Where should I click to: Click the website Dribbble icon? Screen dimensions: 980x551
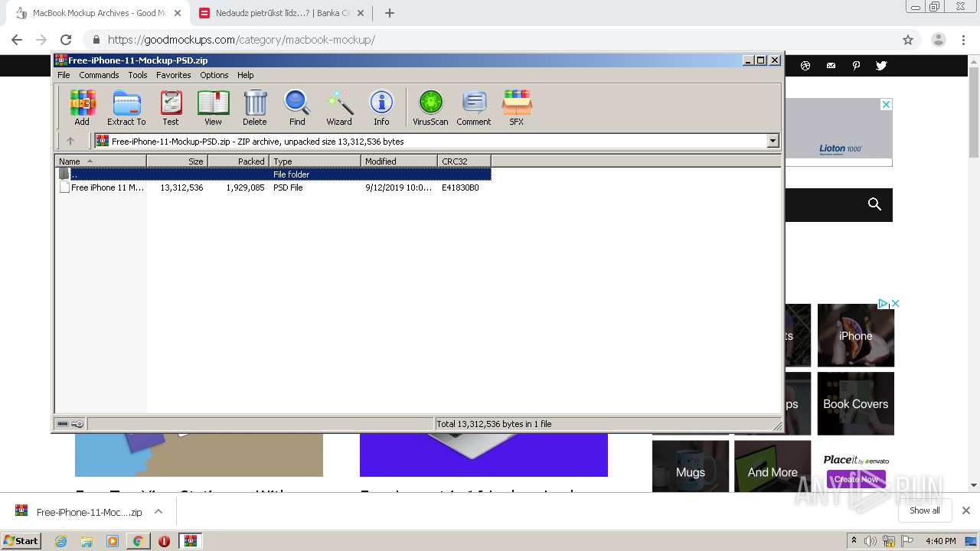point(805,66)
